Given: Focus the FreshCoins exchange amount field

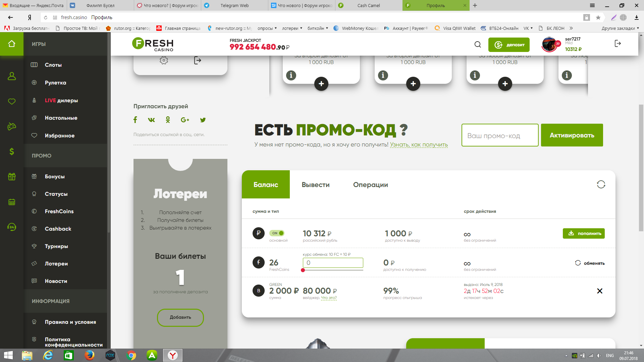Looking at the screenshot, I should click(x=333, y=263).
